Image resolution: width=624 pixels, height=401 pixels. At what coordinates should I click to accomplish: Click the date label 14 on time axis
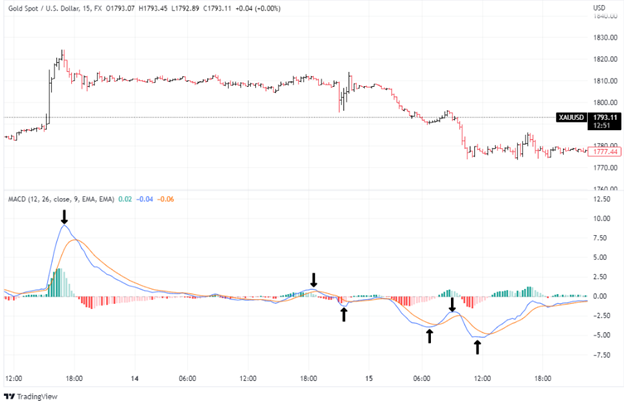[x=133, y=379]
